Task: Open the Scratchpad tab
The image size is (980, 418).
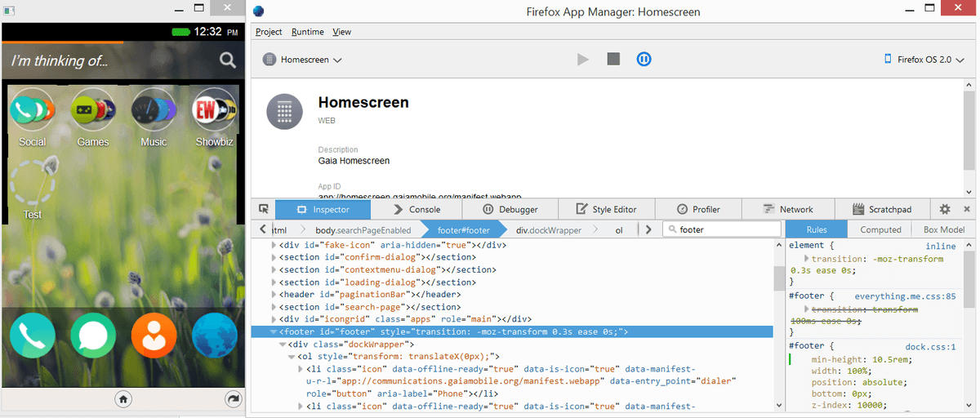Action: [x=882, y=209]
